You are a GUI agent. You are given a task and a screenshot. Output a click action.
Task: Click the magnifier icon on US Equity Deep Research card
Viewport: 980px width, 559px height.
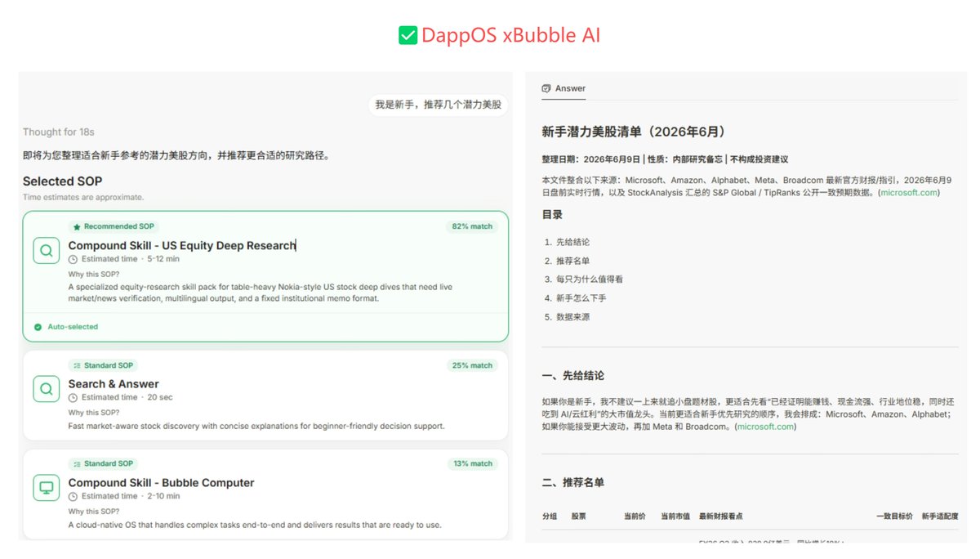coord(47,250)
